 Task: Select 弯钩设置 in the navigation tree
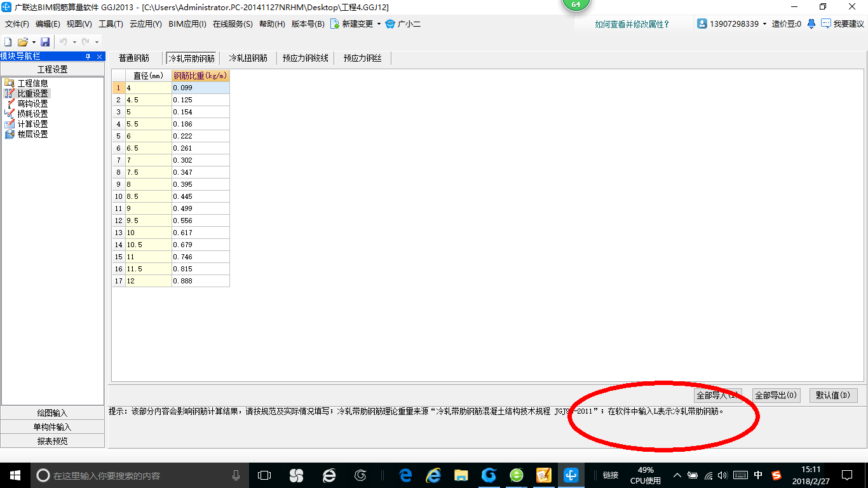[x=32, y=104]
